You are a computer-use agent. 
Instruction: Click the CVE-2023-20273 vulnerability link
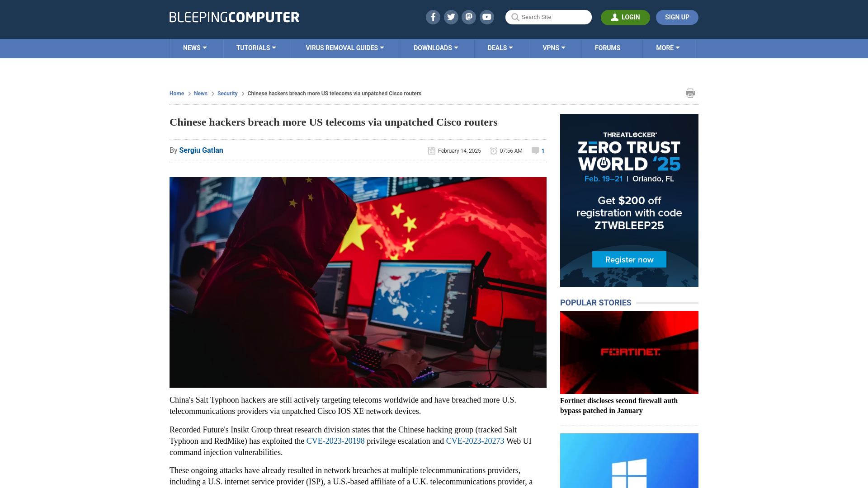(x=475, y=441)
